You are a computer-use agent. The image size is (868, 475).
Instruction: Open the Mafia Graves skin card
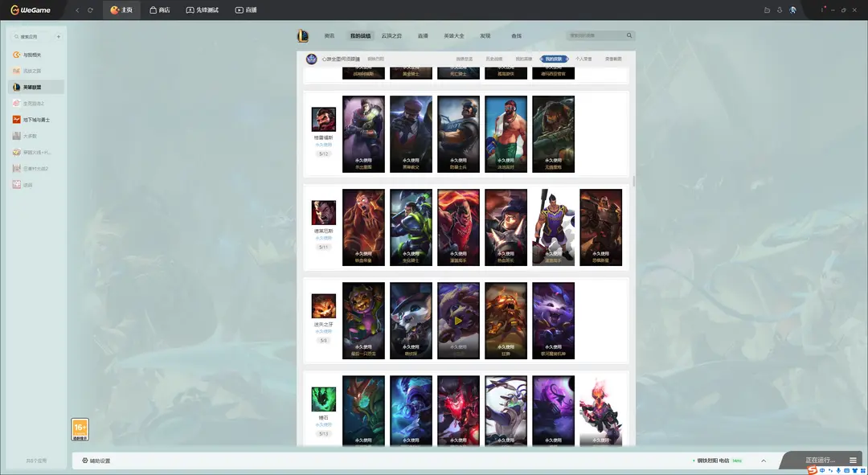click(411, 134)
